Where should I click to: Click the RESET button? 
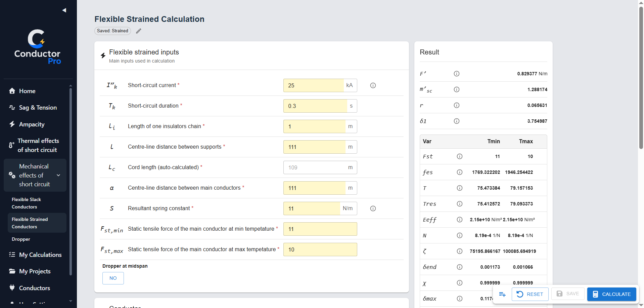click(x=530, y=294)
